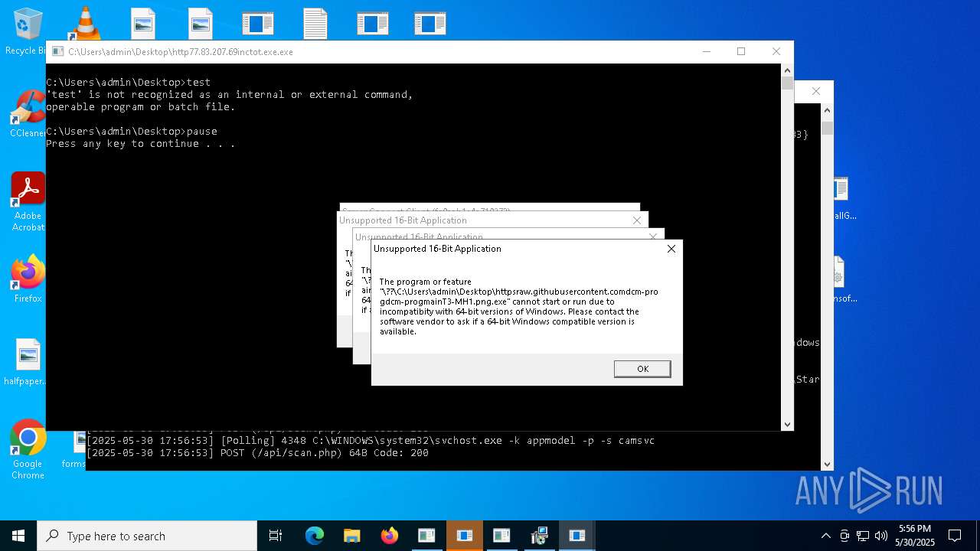This screenshot has width=980, height=551.
Task: Select the VLC media player desktop shortcut
Action: [85, 23]
